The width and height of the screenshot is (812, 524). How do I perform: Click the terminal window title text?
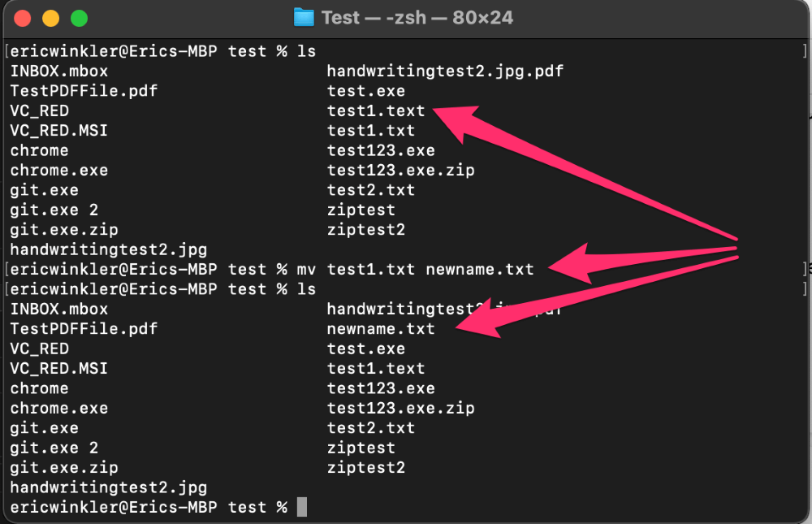tap(417, 18)
